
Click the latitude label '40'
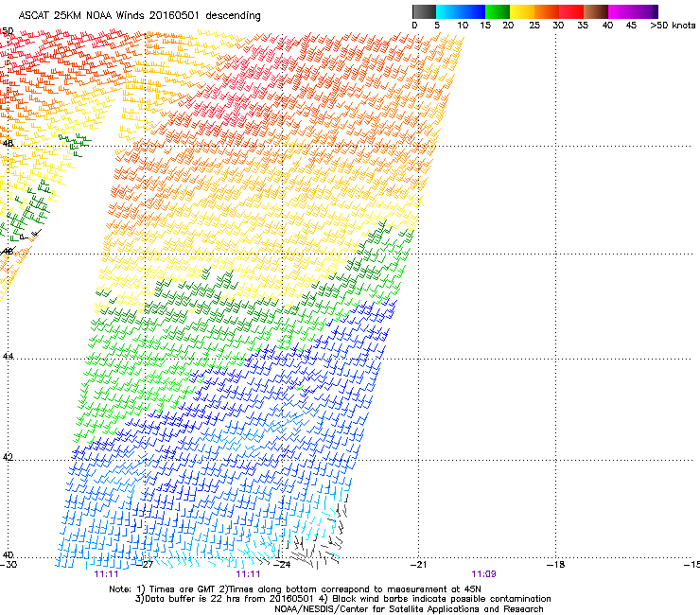8,554
